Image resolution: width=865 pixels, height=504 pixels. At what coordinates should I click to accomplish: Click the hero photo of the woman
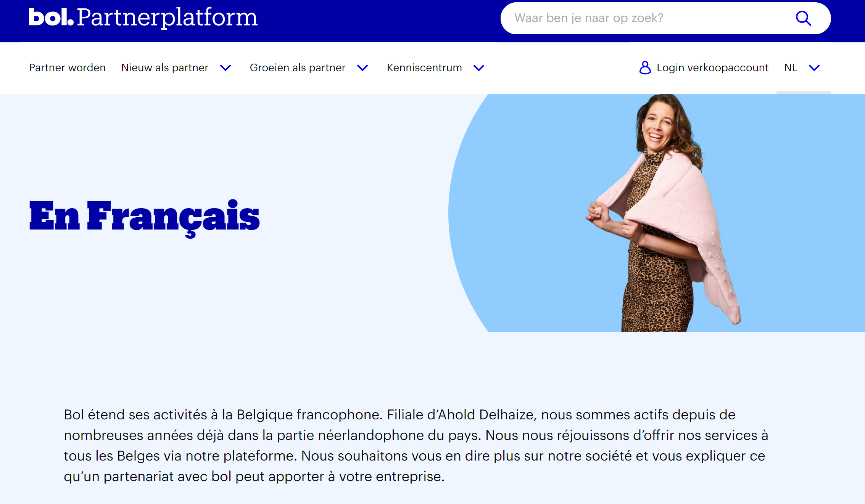point(664,213)
